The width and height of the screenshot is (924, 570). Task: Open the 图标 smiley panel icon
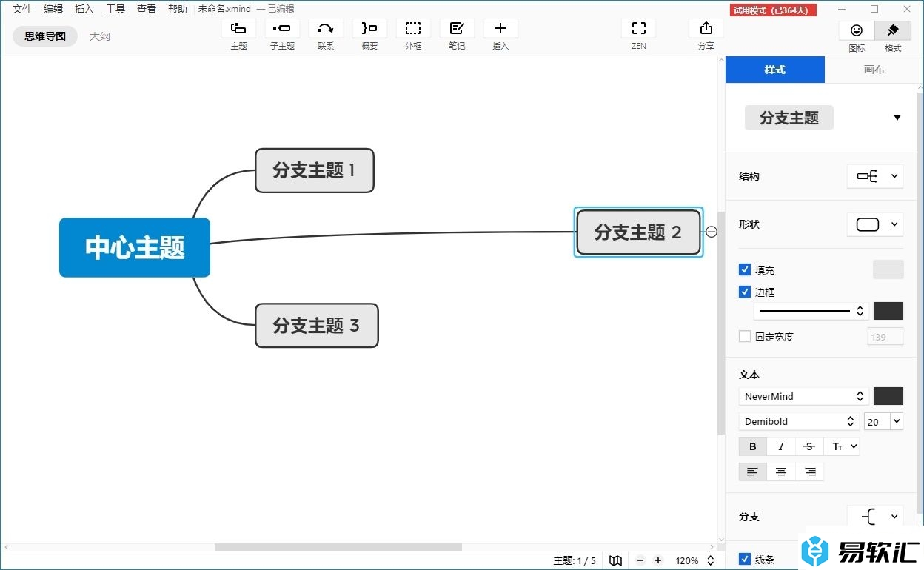pos(857,30)
